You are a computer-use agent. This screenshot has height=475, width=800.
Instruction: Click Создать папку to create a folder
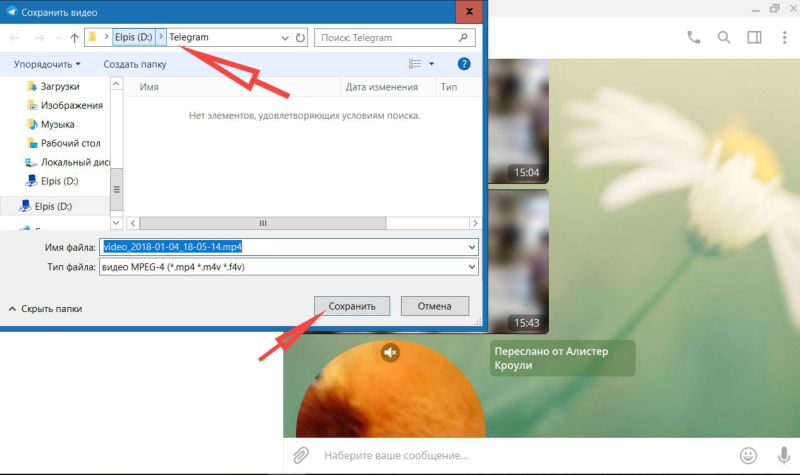[x=135, y=64]
